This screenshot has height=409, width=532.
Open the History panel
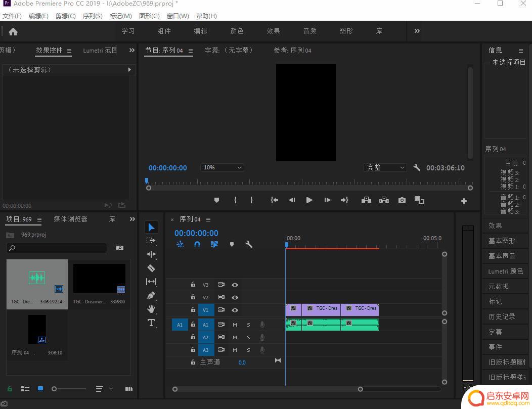pos(502,316)
